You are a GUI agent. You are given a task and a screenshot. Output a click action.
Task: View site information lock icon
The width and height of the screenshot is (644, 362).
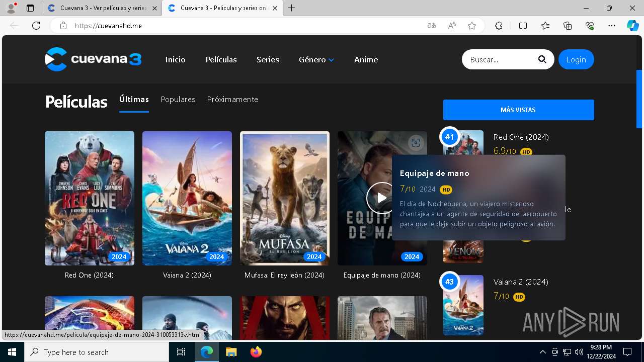click(63, 26)
